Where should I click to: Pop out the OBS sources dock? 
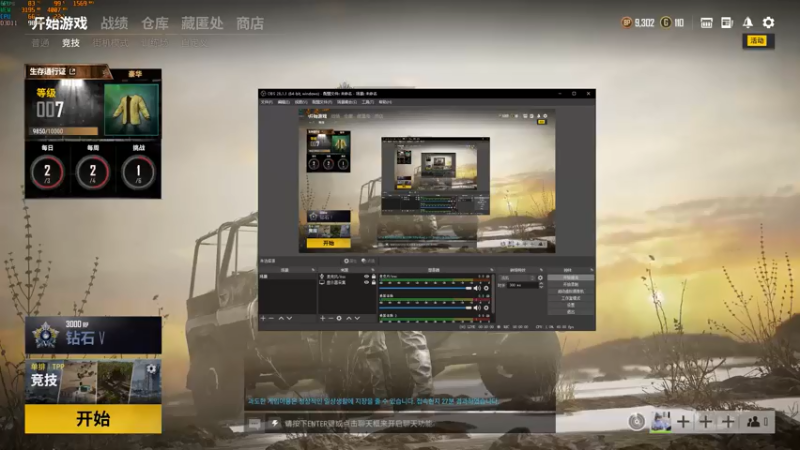(372, 270)
